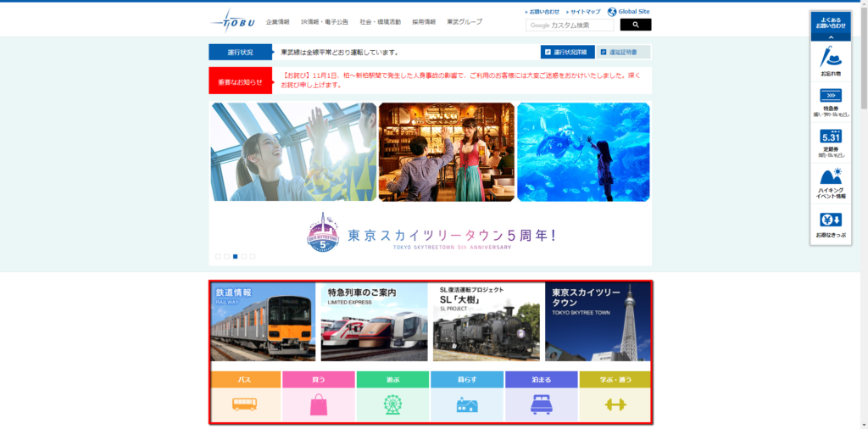Click the pink shopping bag icon
The image size is (868, 429).
tap(319, 404)
